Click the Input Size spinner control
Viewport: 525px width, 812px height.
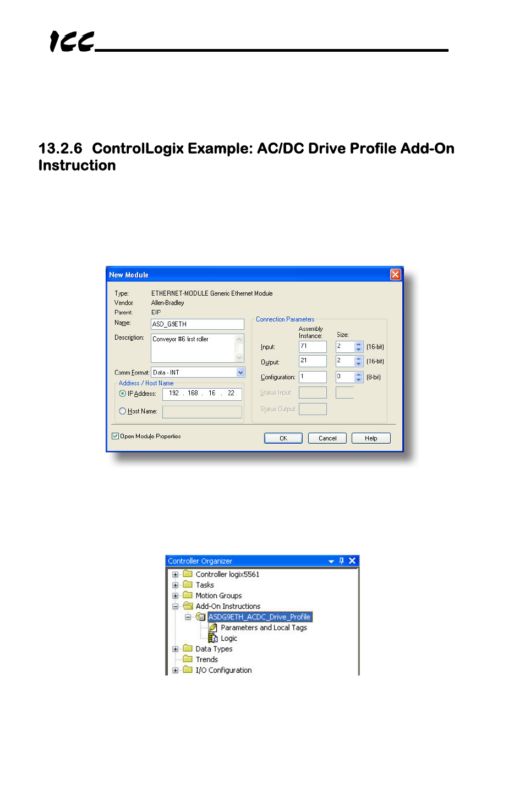point(359,347)
